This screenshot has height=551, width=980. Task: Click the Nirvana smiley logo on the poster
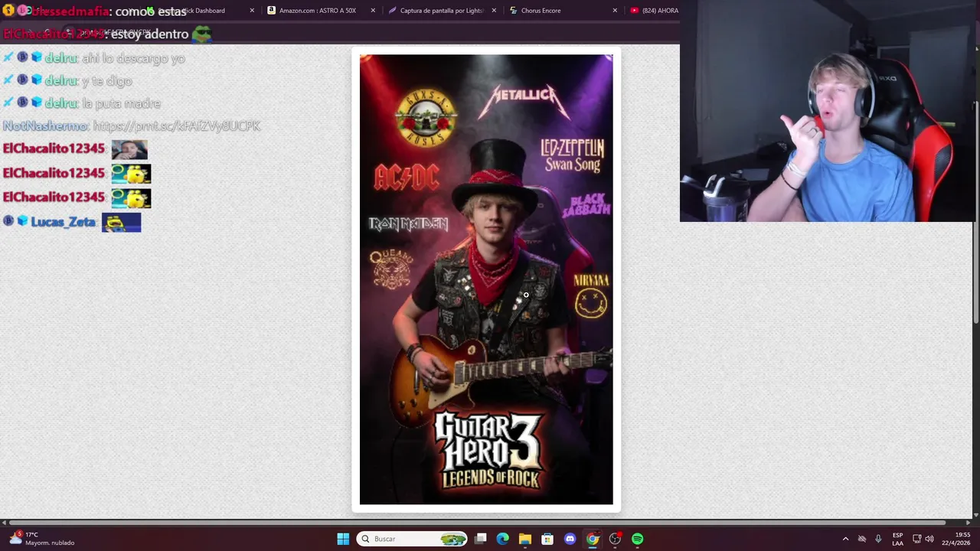[591, 295]
